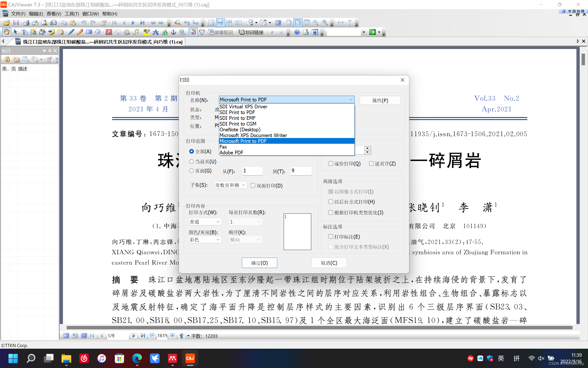The height and width of the screenshot is (368, 588).
Task: Click the Underline text tool
Action: tap(165, 32)
